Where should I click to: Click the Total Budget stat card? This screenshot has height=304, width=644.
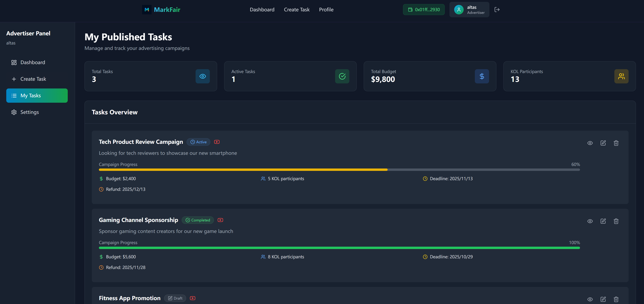click(x=429, y=76)
